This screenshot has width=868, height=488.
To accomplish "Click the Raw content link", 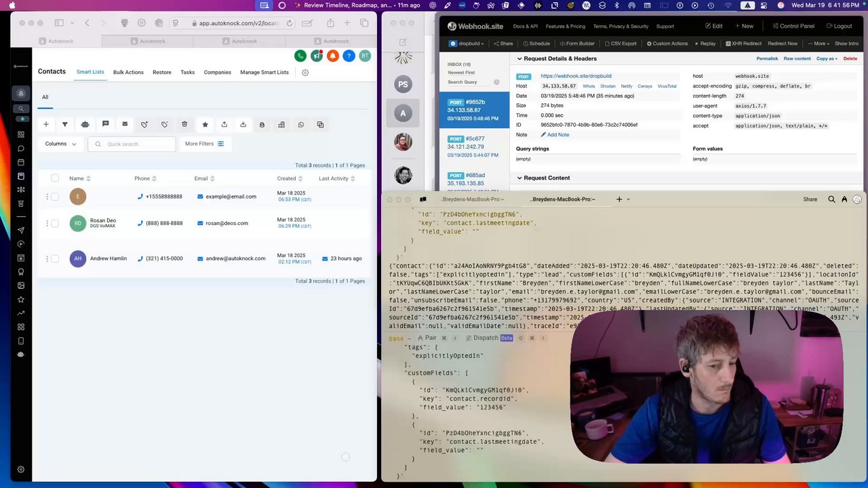I will pos(797,59).
